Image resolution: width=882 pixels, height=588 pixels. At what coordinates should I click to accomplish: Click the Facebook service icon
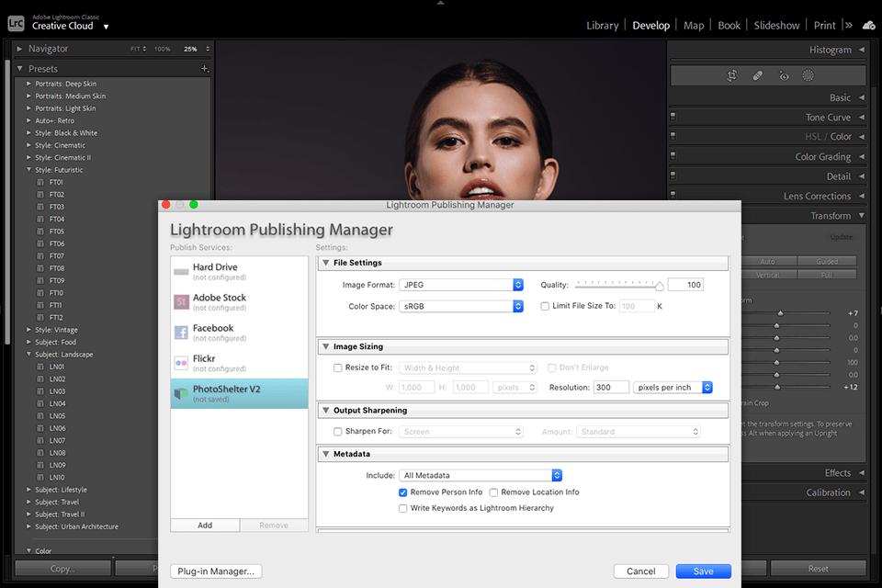click(x=181, y=333)
